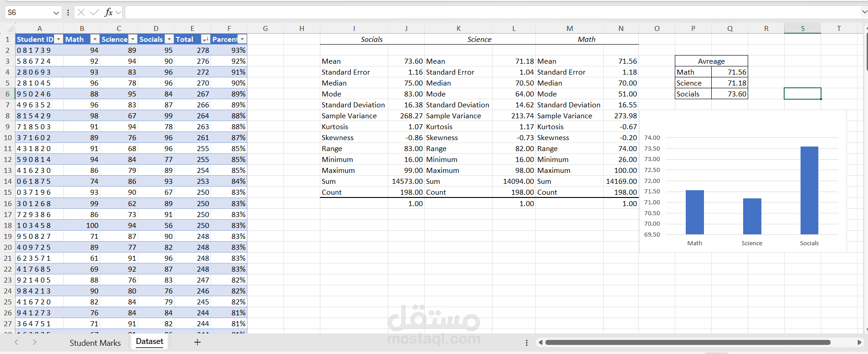Click the Science heading in descriptive statistics

point(479,39)
